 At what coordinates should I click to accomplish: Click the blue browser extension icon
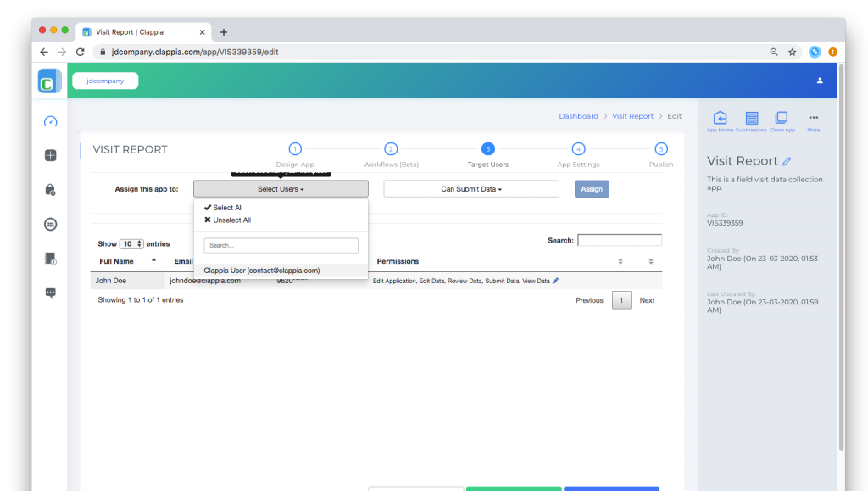point(815,52)
